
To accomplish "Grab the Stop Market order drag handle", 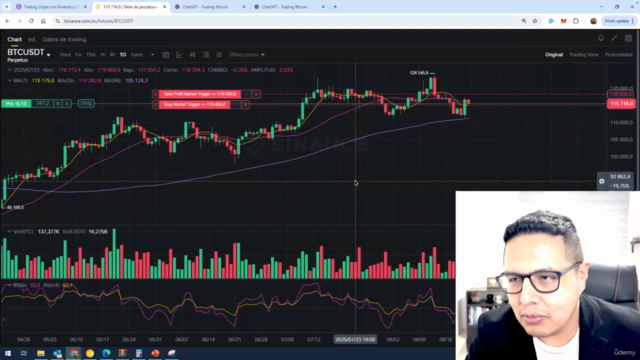I will (155, 105).
